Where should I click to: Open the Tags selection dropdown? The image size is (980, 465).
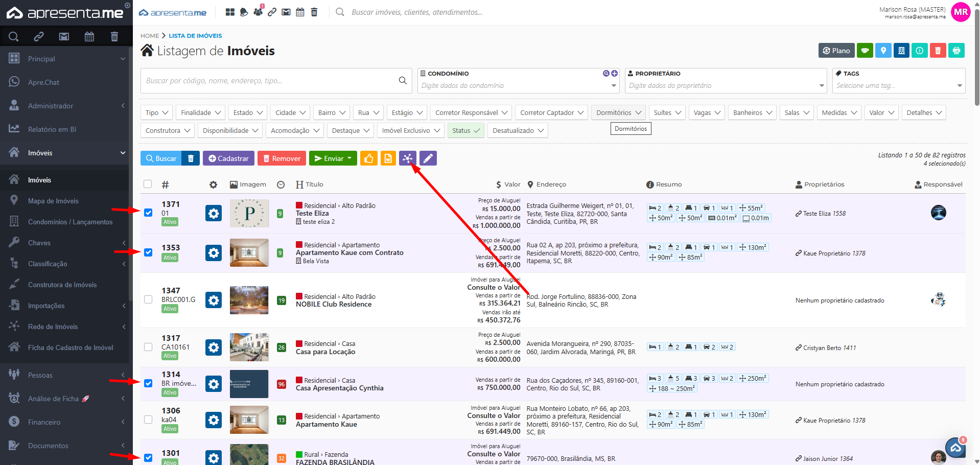(x=898, y=85)
